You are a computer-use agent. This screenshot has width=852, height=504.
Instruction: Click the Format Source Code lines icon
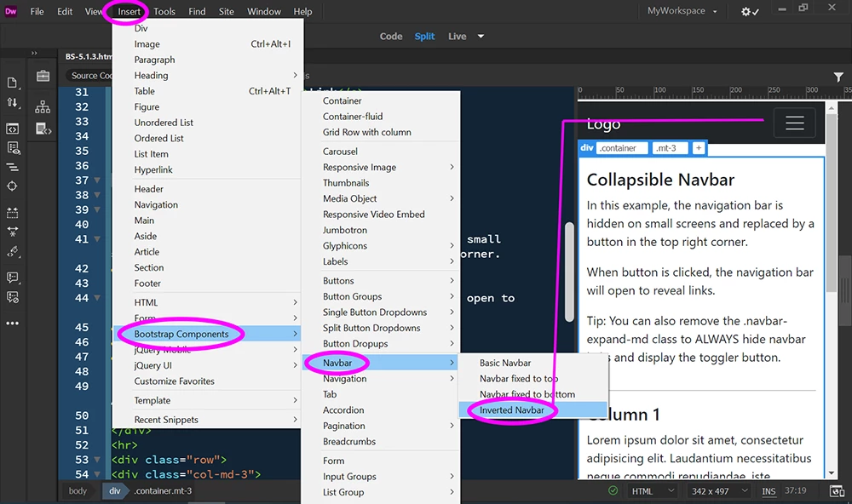click(x=12, y=167)
